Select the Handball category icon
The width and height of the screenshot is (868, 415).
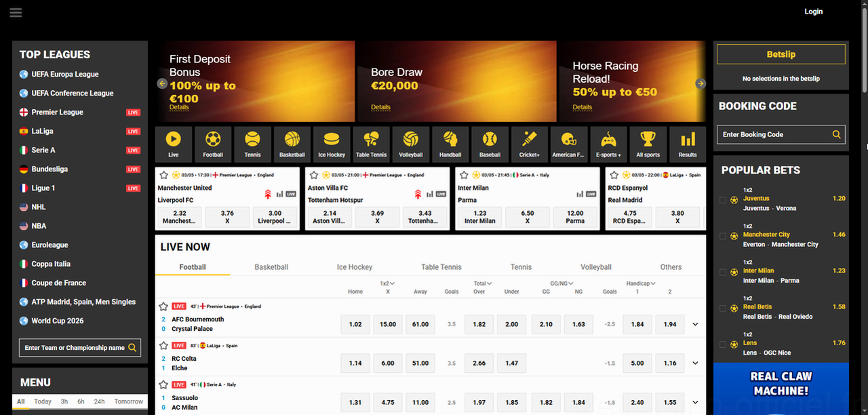[450, 144]
